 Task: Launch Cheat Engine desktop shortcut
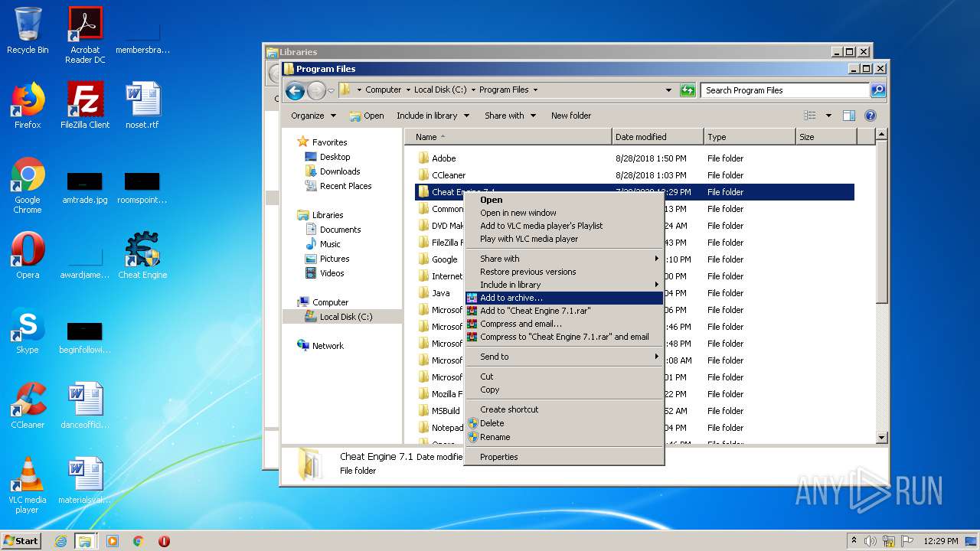(x=142, y=256)
